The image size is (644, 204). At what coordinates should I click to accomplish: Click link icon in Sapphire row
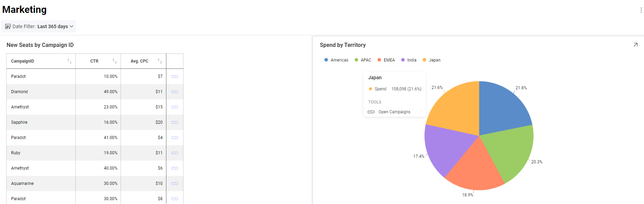175,122
